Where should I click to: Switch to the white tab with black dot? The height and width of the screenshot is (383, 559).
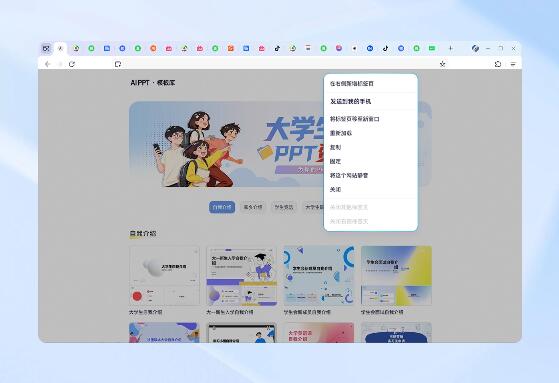[354, 48]
